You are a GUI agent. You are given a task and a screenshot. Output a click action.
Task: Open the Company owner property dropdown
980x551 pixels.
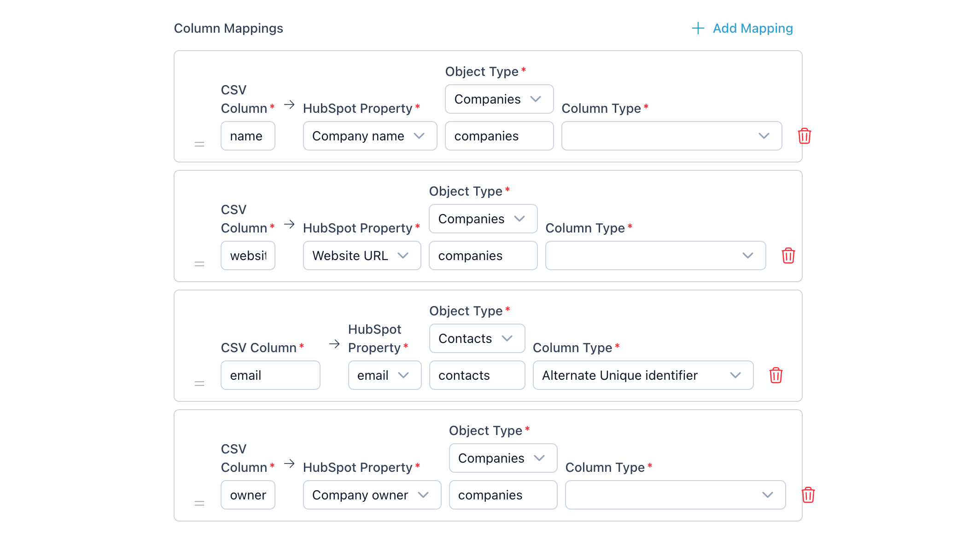(x=372, y=495)
